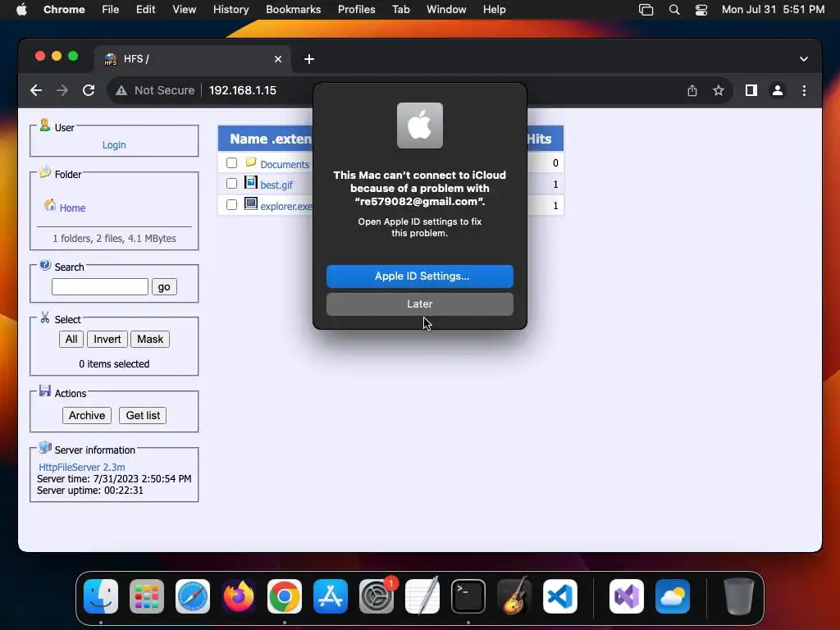Open Finder from the Dock
840x630 pixels.
pos(101,596)
